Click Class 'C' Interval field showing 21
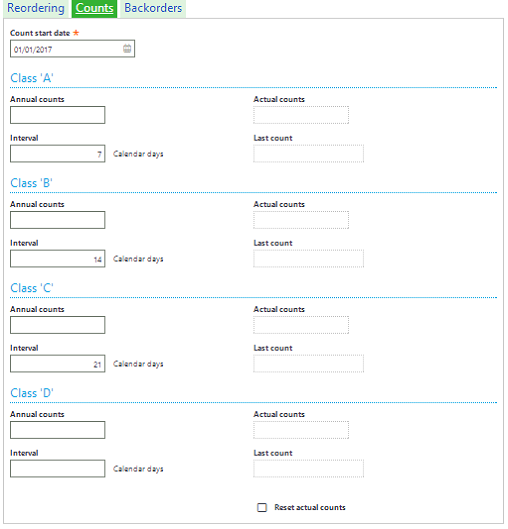The image size is (508, 529). (x=58, y=364)
